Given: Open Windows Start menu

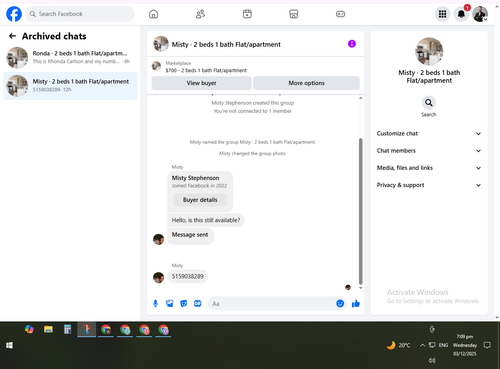Looking at the screenshot, I should pos(9,345).
